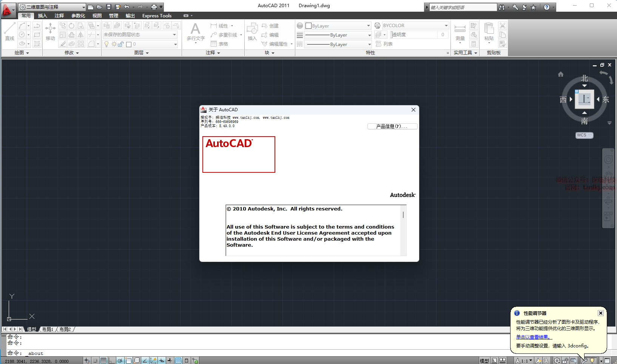
Task: Click the 产品信息(P)... button
Action: (x=392, y=126)
